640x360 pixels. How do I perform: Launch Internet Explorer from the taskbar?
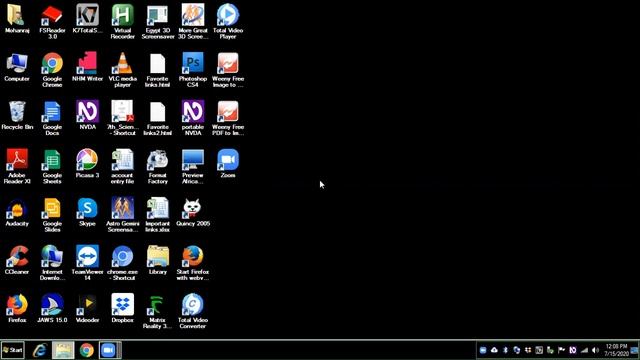40,350
